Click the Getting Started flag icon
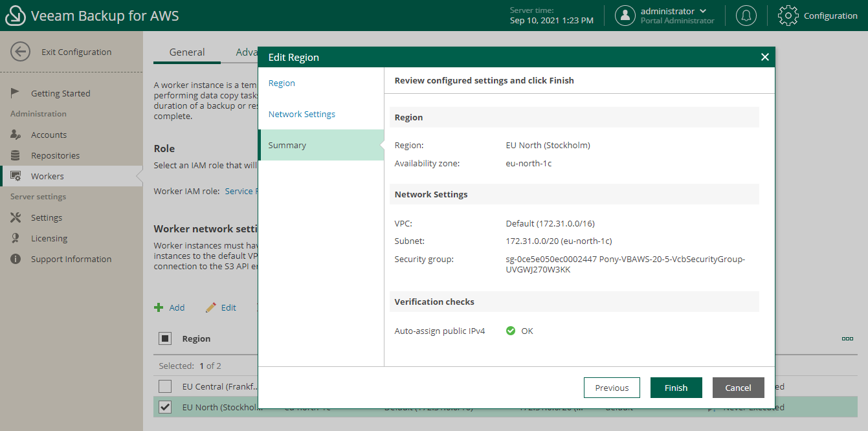This screenshot has width=868, height=431. coord(16,93)
